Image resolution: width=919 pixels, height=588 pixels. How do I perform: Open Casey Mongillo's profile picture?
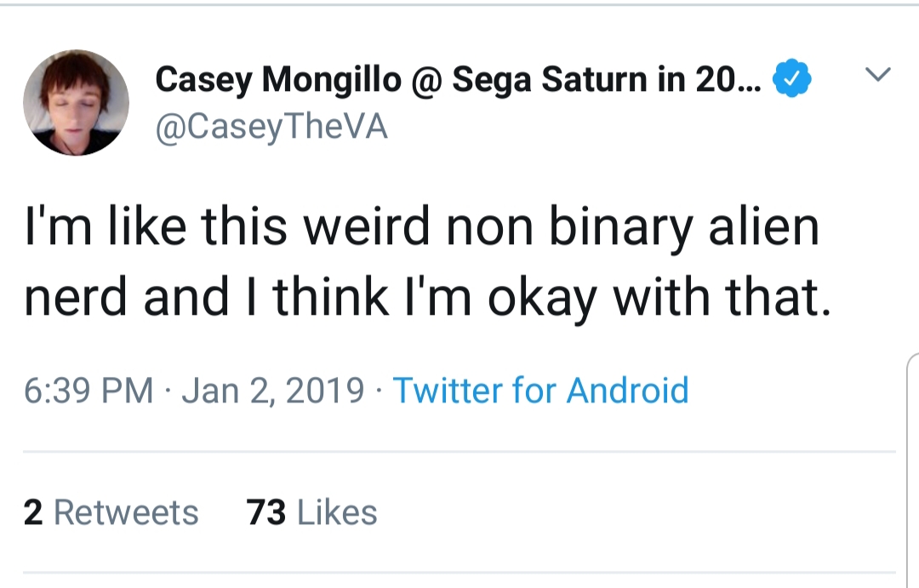77,103
